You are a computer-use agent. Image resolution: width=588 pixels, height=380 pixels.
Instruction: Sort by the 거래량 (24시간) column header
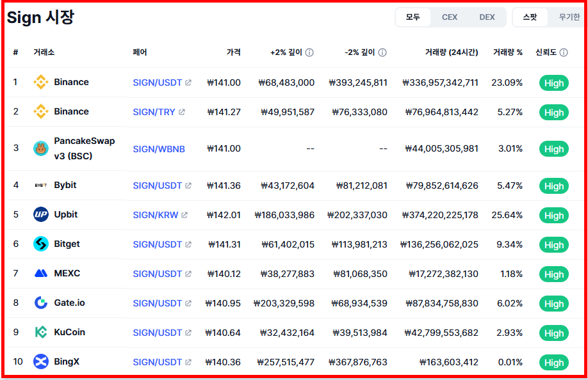pos(452,52)
